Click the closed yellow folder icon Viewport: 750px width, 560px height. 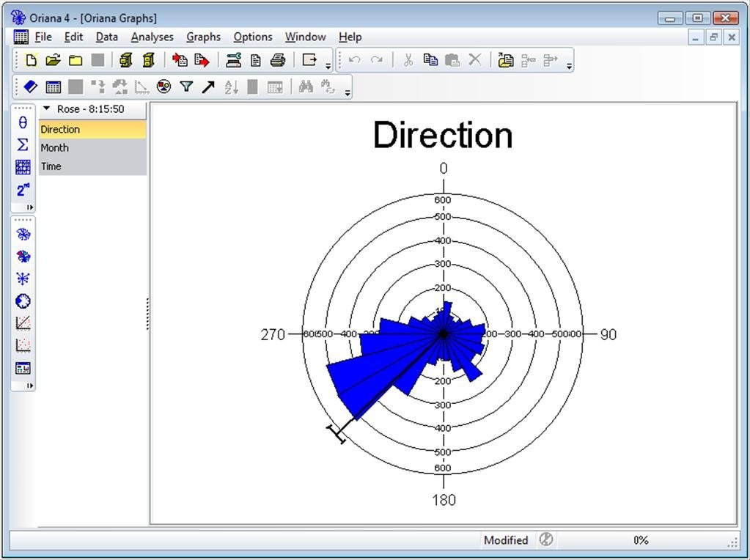coord(76,60)
